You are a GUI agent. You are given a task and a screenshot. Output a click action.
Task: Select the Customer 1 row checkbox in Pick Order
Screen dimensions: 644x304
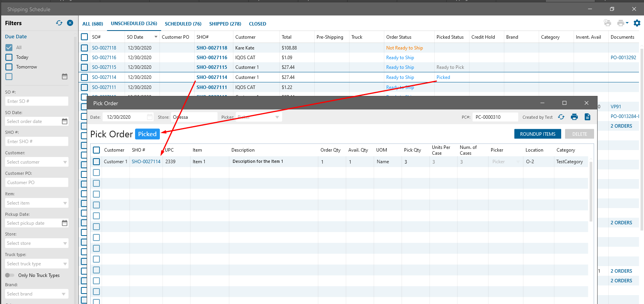pyautogui.click(x=96, y=162)
